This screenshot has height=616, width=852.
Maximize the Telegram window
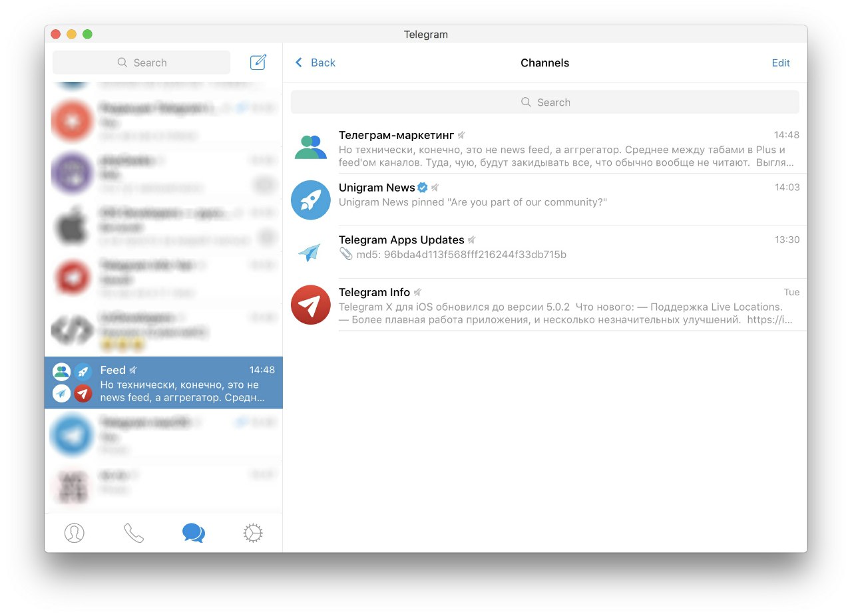[87, 35]
